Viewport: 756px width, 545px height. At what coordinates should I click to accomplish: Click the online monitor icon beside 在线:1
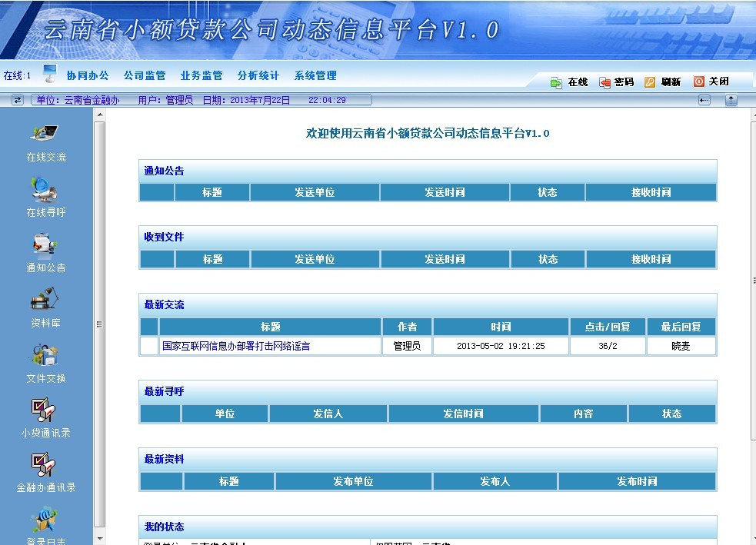click(x=49, y=75)
